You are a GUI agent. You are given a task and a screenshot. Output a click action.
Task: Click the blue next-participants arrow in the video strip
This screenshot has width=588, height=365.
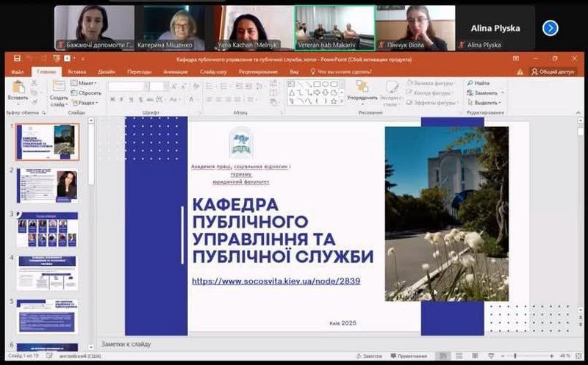[x=550, y=28]
